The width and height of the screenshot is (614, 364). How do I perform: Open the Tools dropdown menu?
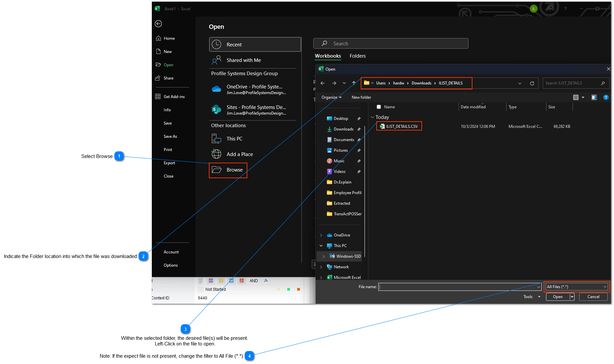tap(532, 297)
